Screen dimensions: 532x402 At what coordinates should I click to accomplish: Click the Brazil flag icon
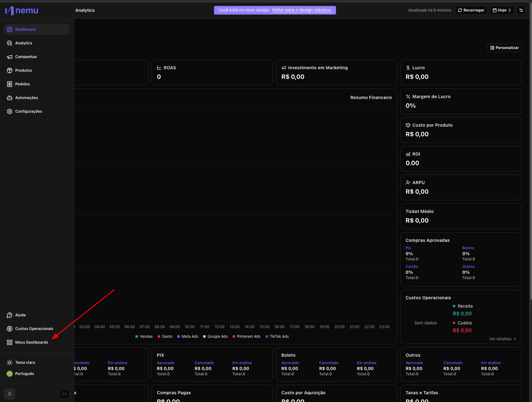coord(10,374)
